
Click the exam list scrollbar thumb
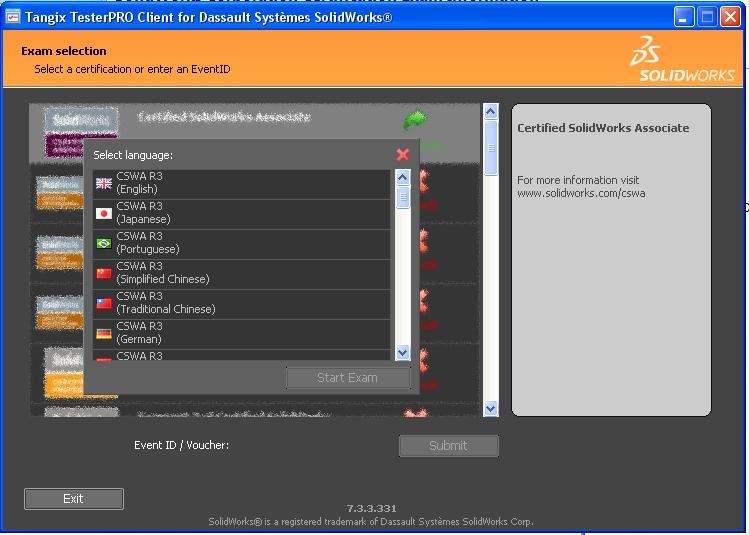(491, 148)
